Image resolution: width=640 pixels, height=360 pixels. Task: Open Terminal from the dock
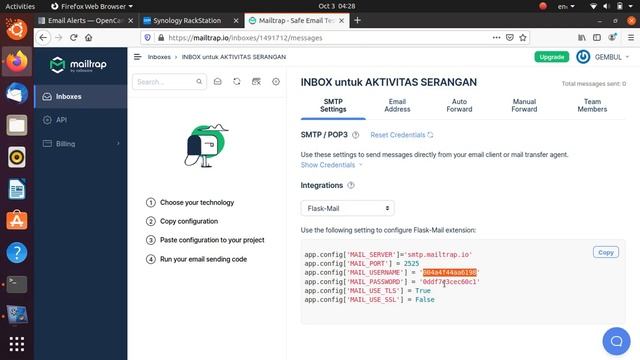[x=17, y=284]
